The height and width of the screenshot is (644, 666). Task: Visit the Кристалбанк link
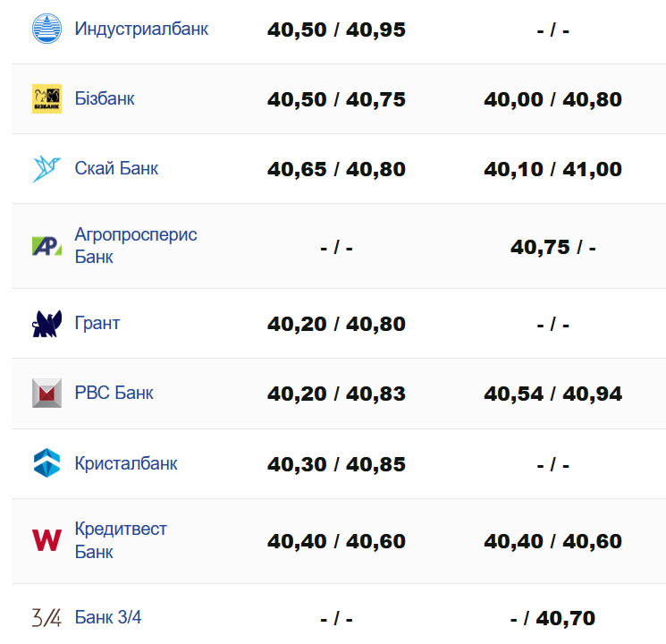pos(126,463)
